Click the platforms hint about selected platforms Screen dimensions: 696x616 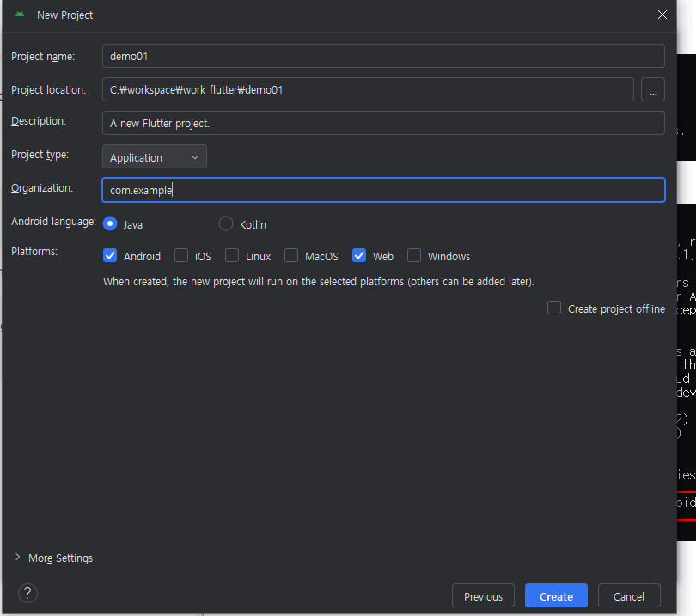pos(318,282)
